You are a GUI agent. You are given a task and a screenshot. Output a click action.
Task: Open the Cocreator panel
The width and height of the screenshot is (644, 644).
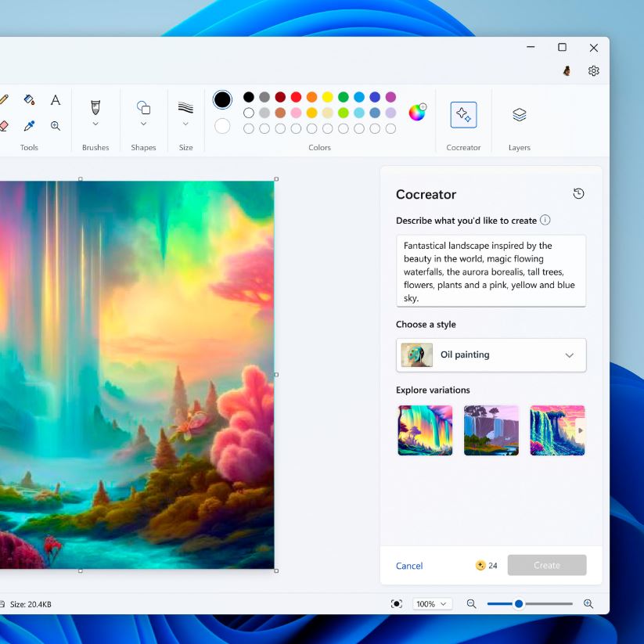pyautogui.click(x=463, y=115)
